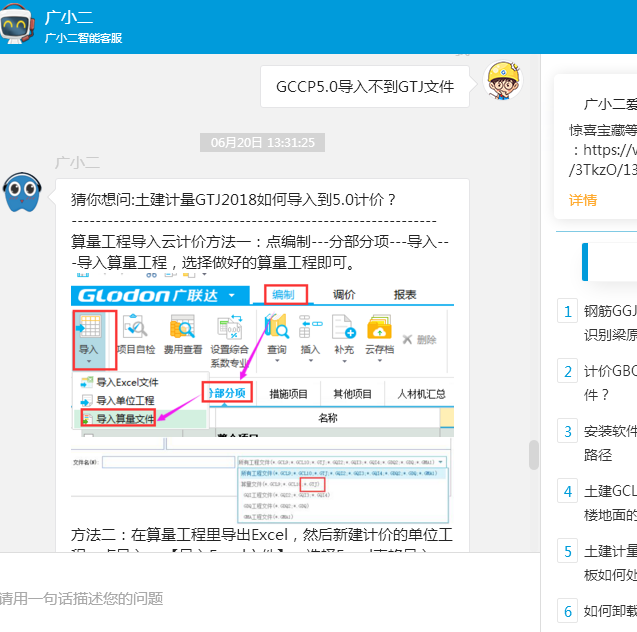Viewport: 637px width, 632px height.
Task: Click the blue 广小二 bot avatar beside reply
Action: [x=22, y=192]
